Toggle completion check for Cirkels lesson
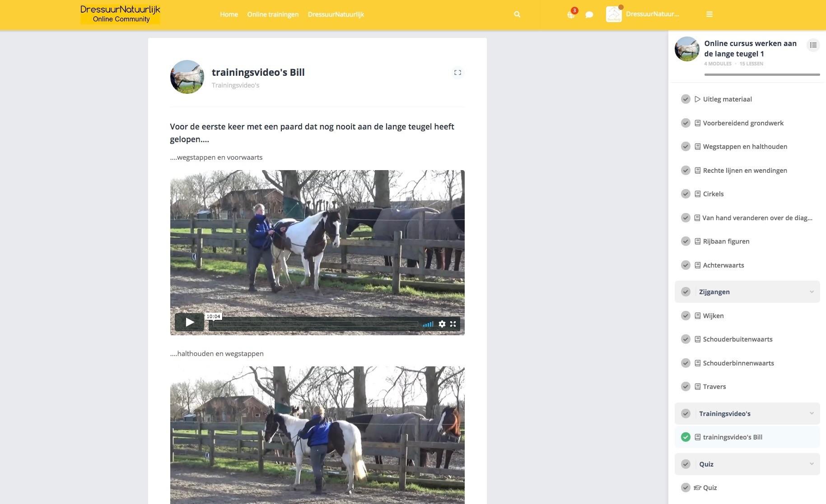This screenshot has height=504, width=826. [x=686, y=194]
